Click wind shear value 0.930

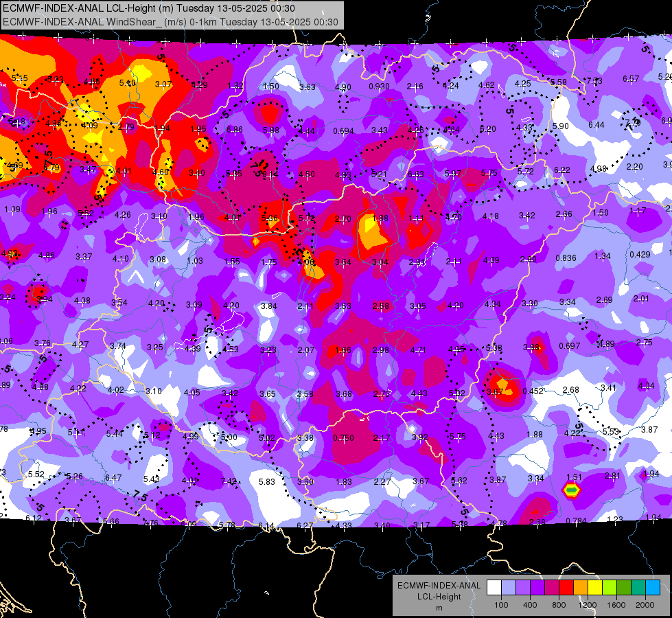tap(379, 87)
